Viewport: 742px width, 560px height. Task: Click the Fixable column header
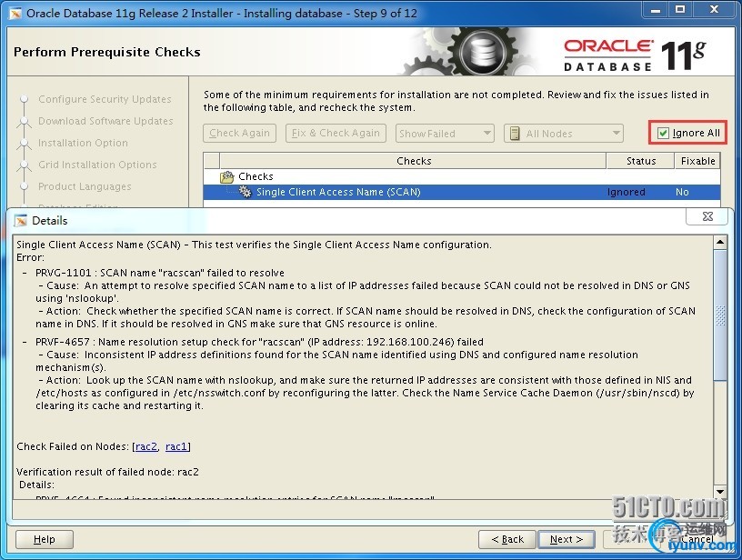tap(697, 161)
